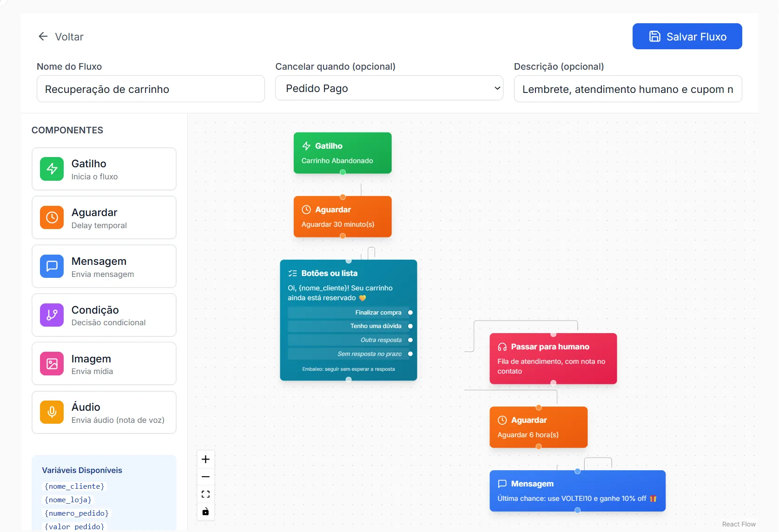Viewport: 779px width, 532px height.
Task: Click the green Gatilho lightning icon in components
Action: (x=52, y=169)
